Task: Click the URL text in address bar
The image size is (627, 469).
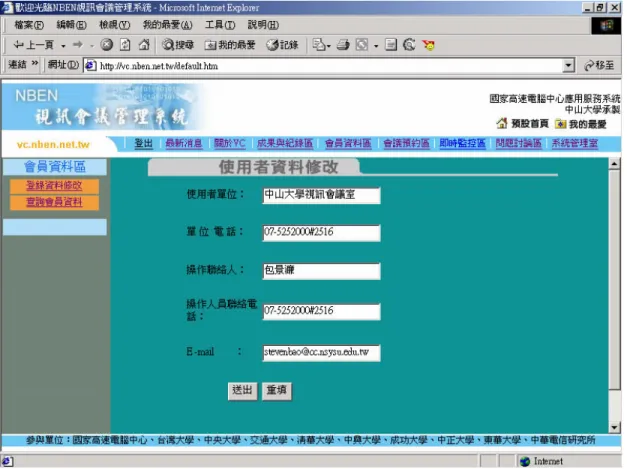Action: point(159,66)
